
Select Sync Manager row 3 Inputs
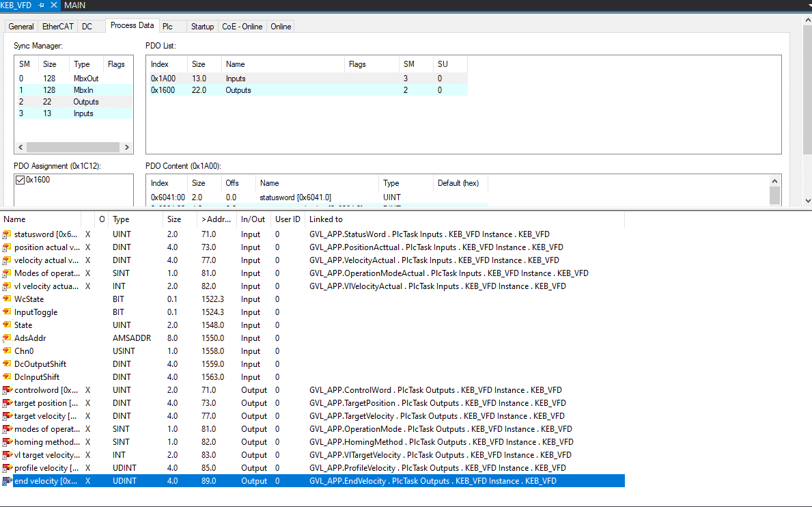coord(74,113)
